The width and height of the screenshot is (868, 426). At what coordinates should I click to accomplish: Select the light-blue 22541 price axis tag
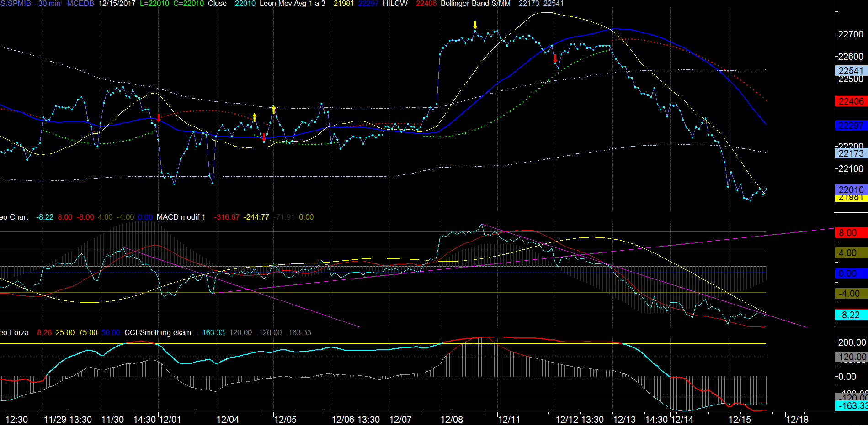(x=851, y=71)
